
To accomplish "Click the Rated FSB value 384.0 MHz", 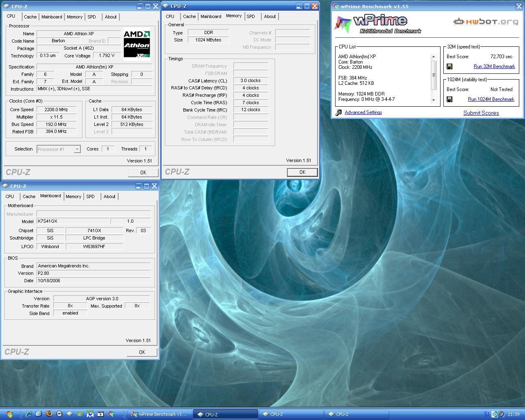I will [x=57, y=132].
